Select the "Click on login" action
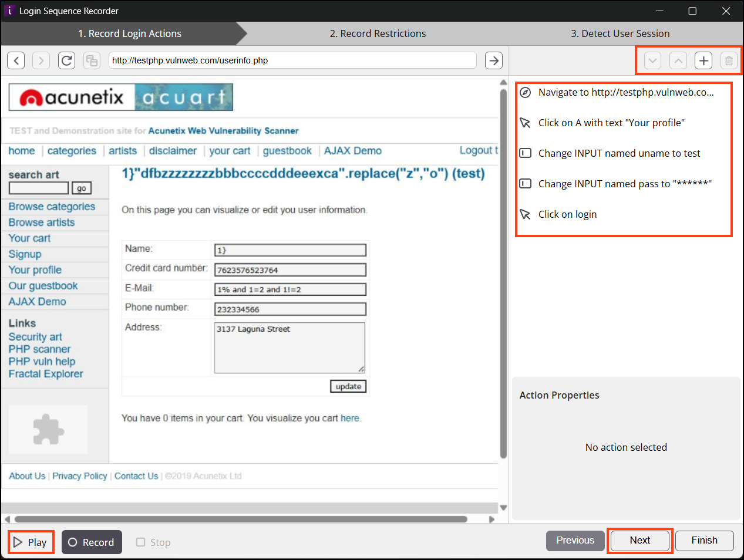The width and height of the screenshot is (744, 560). click(567, 214)
